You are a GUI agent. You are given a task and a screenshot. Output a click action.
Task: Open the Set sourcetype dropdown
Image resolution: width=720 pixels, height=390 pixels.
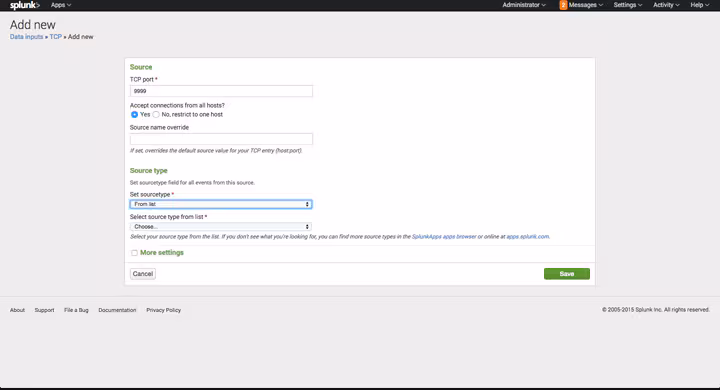click(221, 204)
